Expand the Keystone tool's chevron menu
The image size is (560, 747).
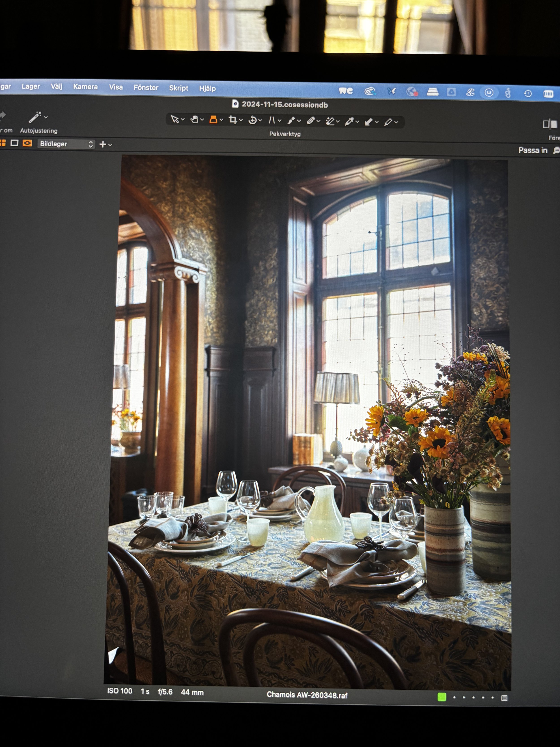(280, 121)
